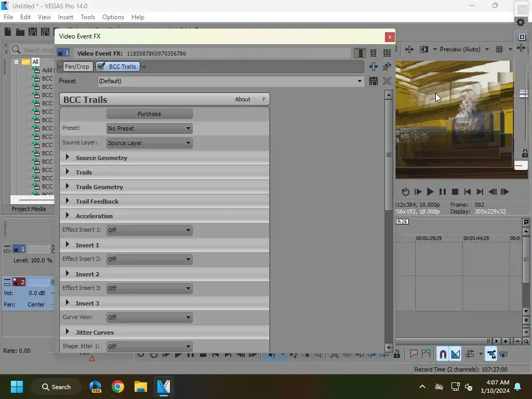
Task: Toggle the lock icon beside the preview slider
Action: coord(525,153)
